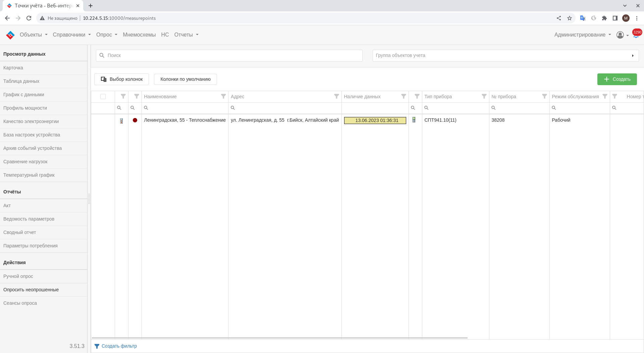Screen dimensions: 644x353
Task: Click the filter icon in Адрес column header
Action: (x=336, y=97)
